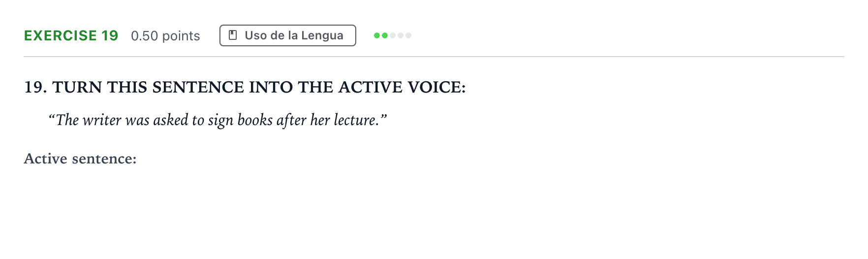Click the bookmark book icon in the tag
Screen dimensions: 868x259
pos(233,35)
